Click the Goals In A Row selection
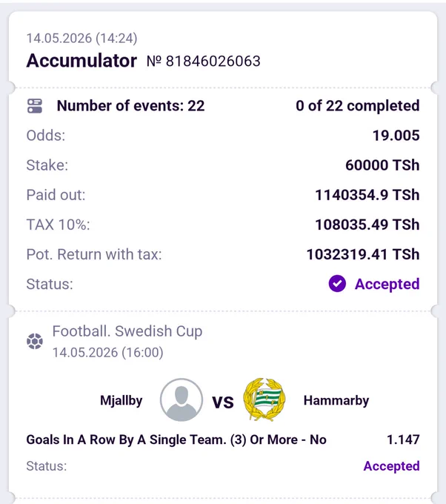Viewport: 446px width, 504px height. 176,440
